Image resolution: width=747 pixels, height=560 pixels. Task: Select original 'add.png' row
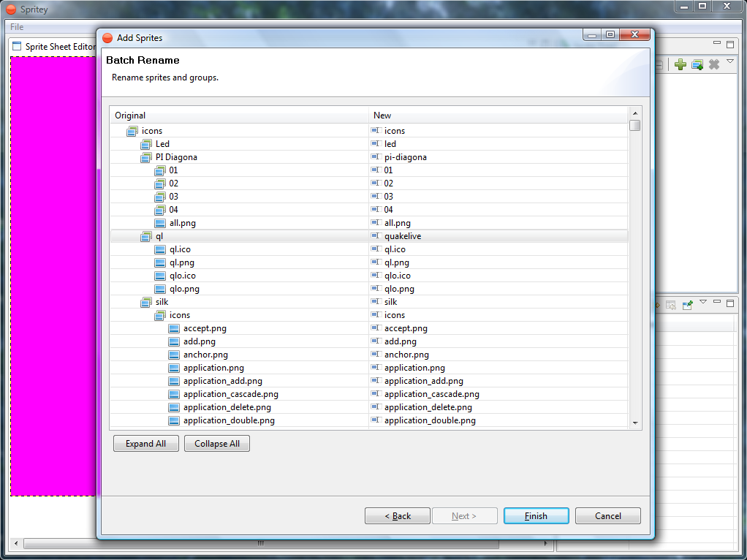click(x=199, y=341)
